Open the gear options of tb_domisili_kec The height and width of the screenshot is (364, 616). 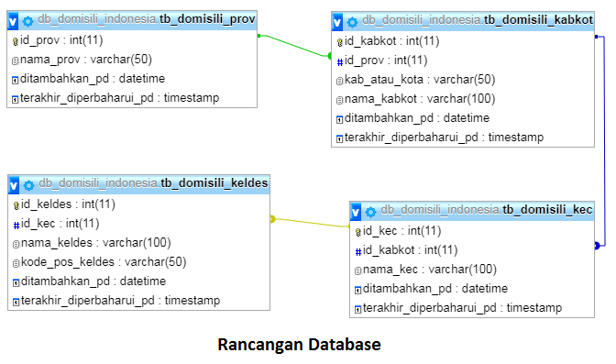(370, 213)
